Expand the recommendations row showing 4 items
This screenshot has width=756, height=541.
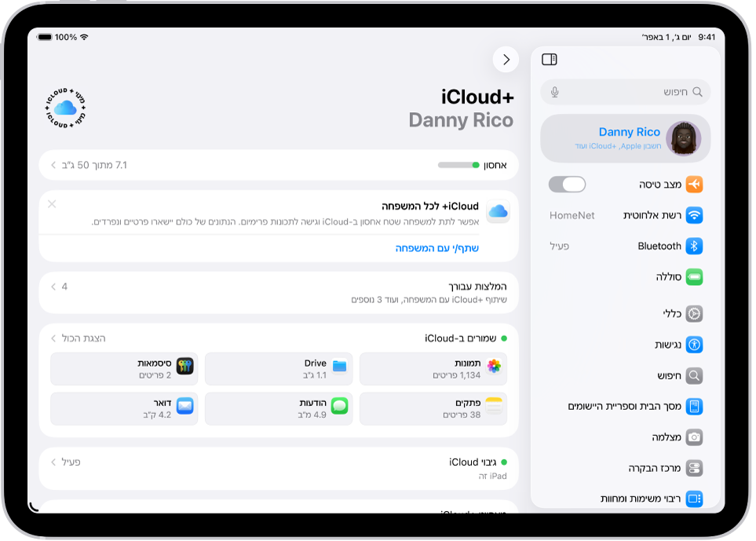[279, 291]
